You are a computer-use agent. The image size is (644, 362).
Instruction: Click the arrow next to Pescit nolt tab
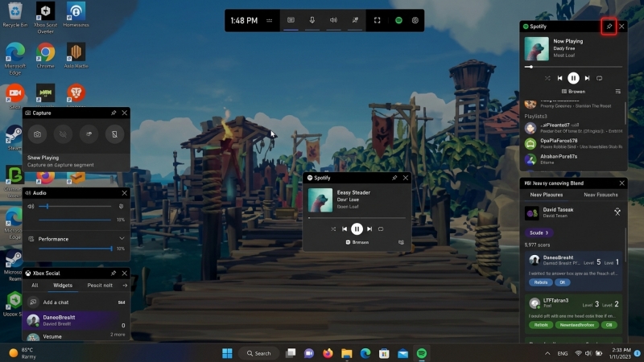click(x=125, y=286)
